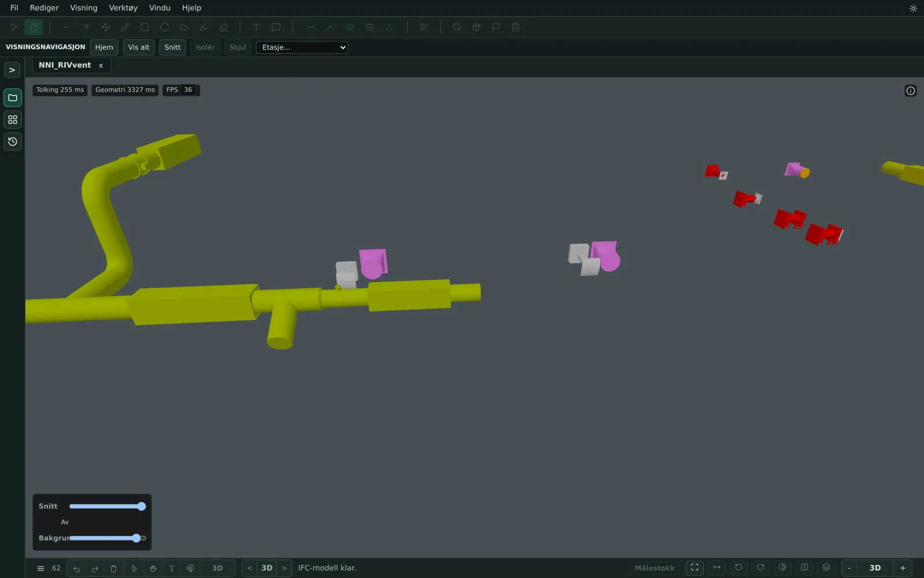This screenshot has height=578, width=924.
Task: Select the eraser tool
Action: click(223, 27)
